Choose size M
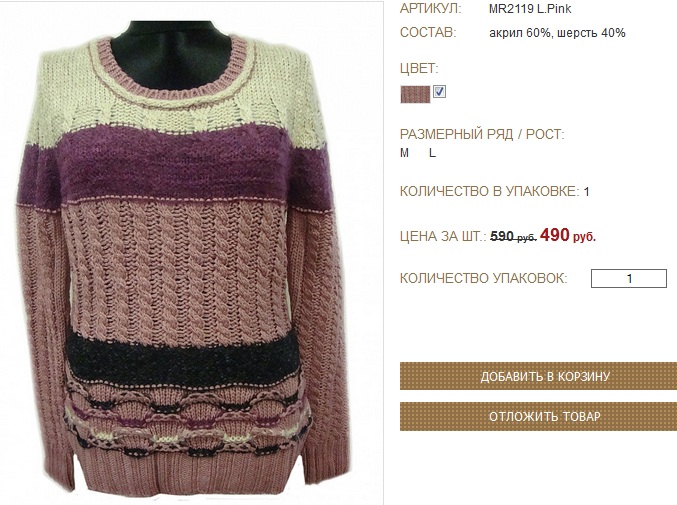Viewport: 677px width, 505px height. click(x=404, y=153)
